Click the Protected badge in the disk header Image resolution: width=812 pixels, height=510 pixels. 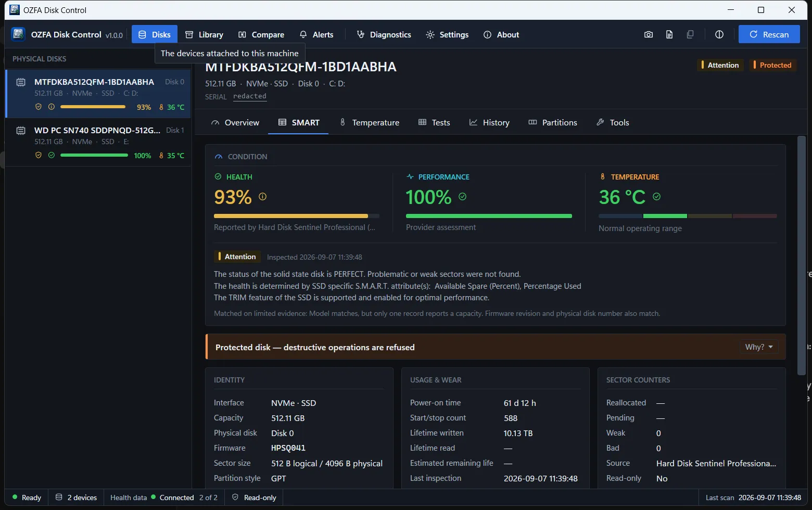point(773,65)
